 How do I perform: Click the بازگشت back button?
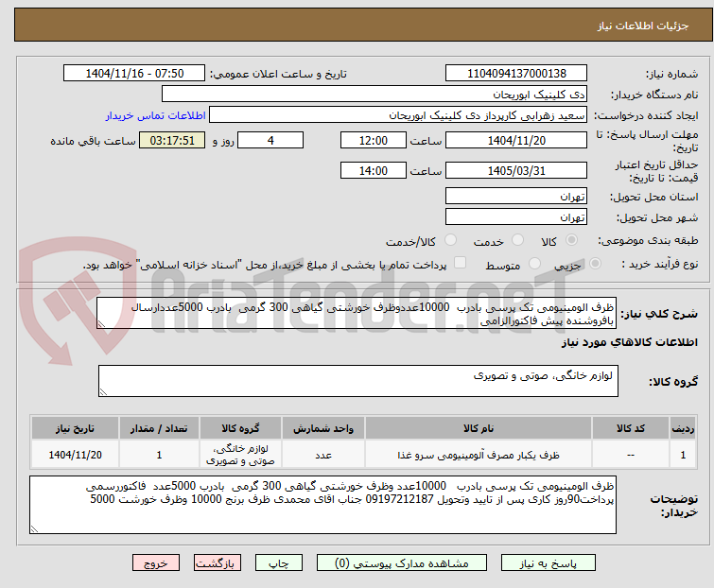[x=217, y=563]
